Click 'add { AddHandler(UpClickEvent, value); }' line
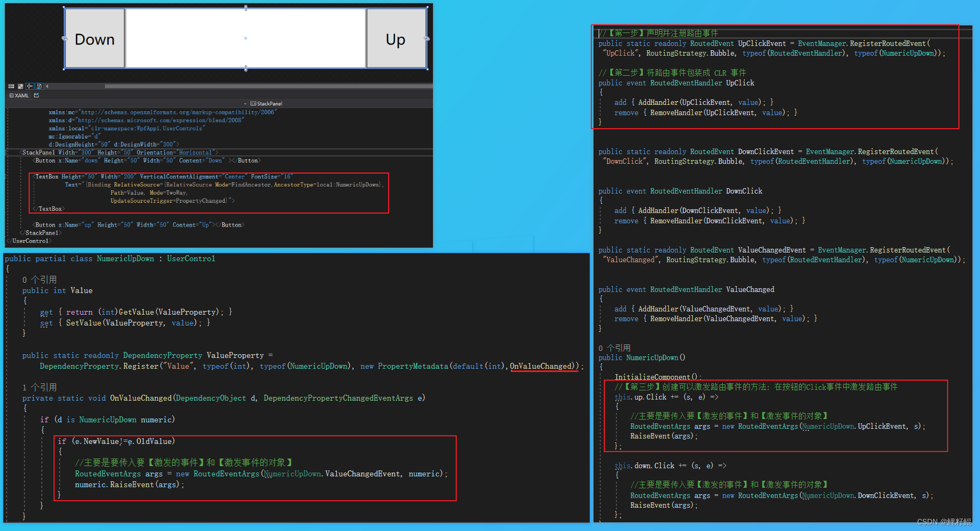This screenshot has width=980, height=531. point(694,102)
